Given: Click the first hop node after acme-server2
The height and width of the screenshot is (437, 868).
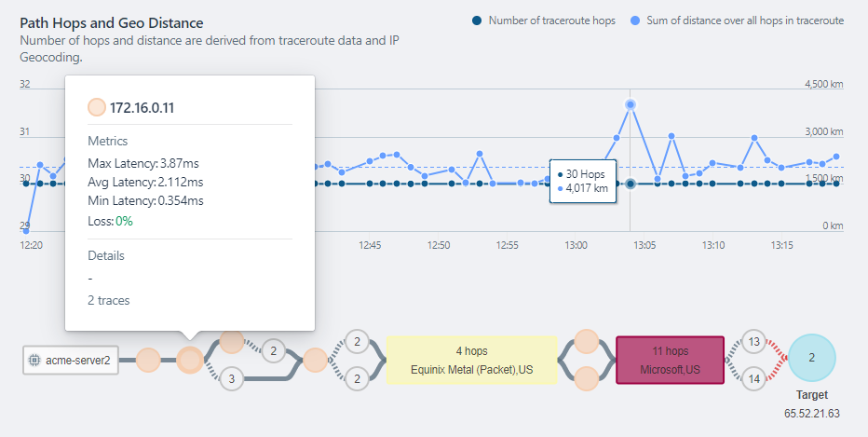Looking at the screenshot, I should pos(148,361).
